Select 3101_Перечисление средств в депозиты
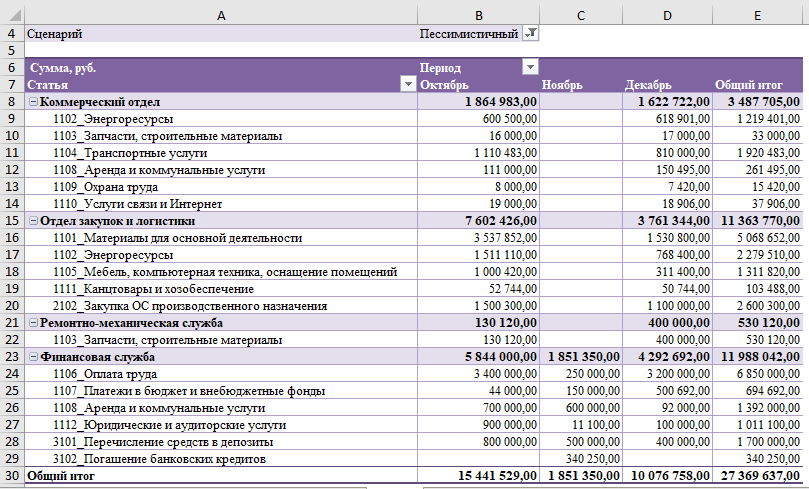Image resolution: width=809 pixels, height=489 pixels. click(x=163, y=442)
